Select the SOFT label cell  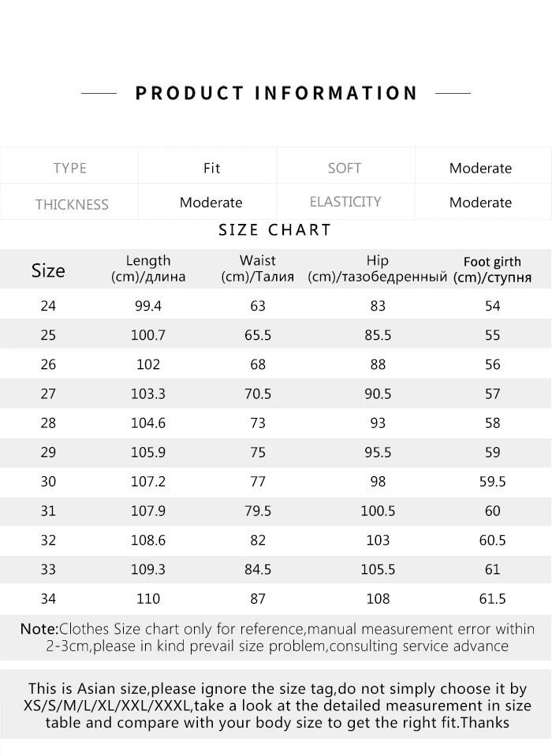pyautogui.click(x=345, y=168)
